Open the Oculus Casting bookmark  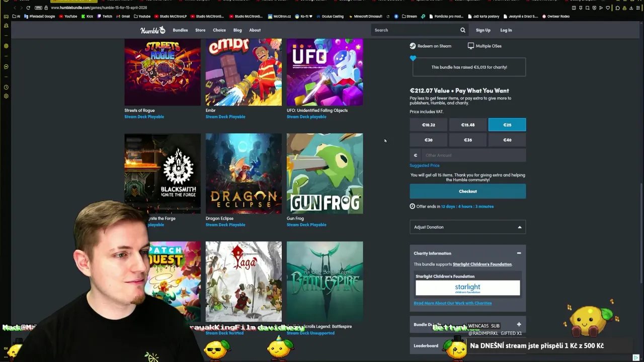(x=330, y=16)
